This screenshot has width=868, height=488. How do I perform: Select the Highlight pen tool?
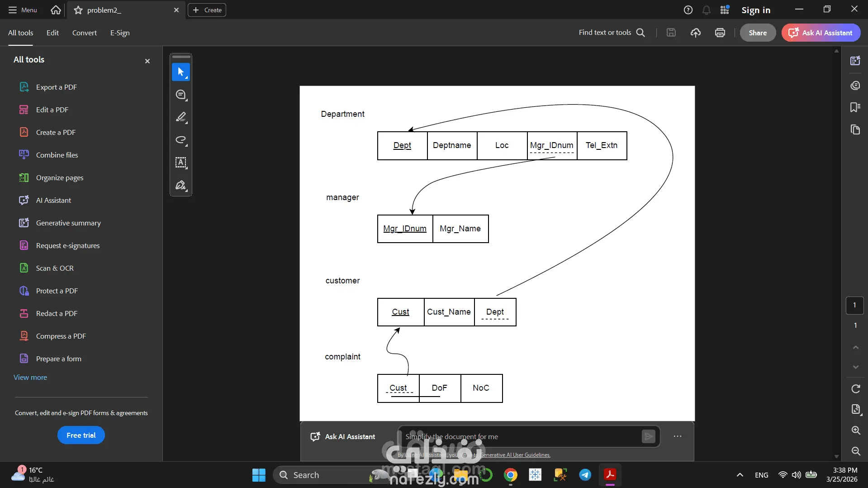(181, 117)
